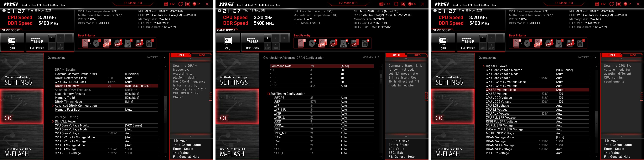The width and height of the screenshot is (644, 160).
Task: Toggle the CPU Game Boost button in the left panel
Action: pyautogui.click(x=12, y=42)
